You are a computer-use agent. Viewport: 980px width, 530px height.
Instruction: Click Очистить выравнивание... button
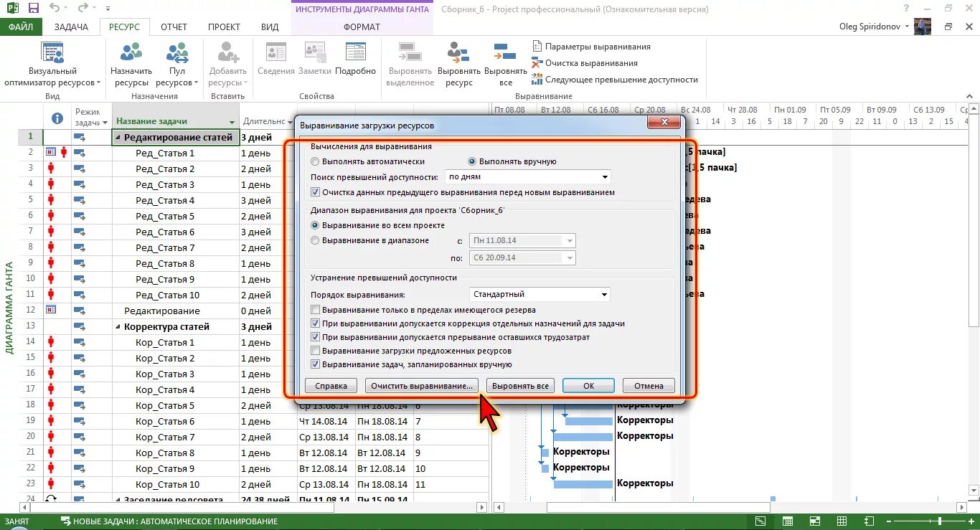(x=421, y=386)
